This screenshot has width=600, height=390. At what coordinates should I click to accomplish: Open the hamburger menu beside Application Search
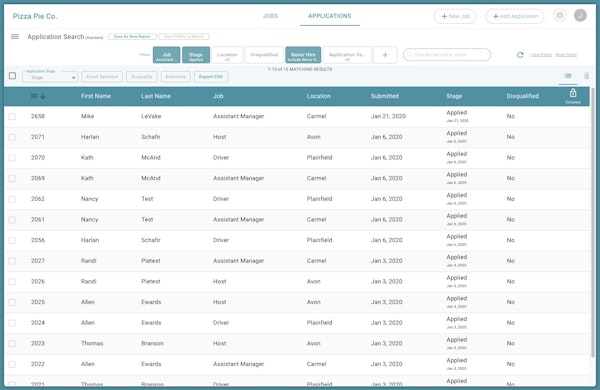pyautogui.click(x=15, y=37)
